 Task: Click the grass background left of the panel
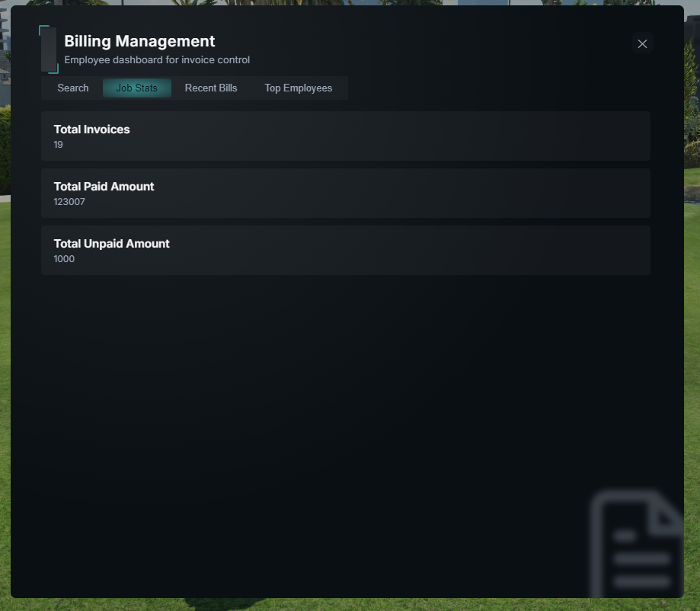[x=5, y=402]
